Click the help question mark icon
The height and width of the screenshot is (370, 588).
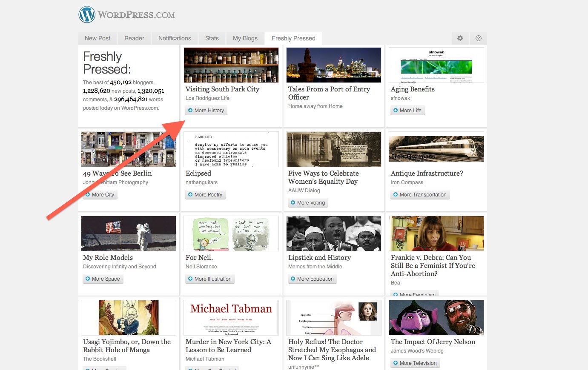pos(479,38)
